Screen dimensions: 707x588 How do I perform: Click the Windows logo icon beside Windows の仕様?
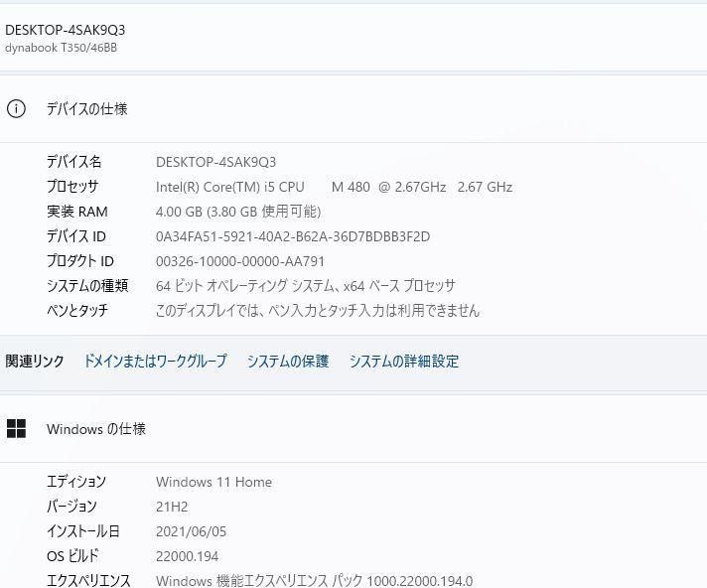16,428
